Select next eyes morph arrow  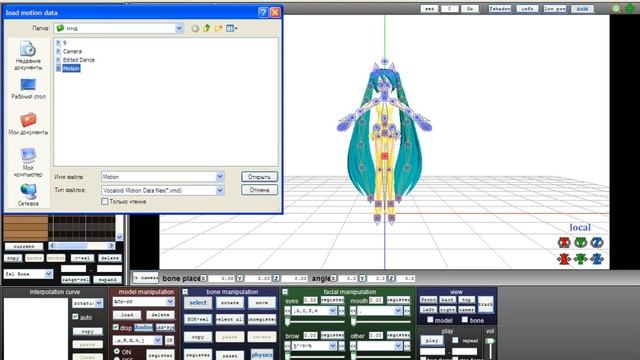click(x=341, y=311)
